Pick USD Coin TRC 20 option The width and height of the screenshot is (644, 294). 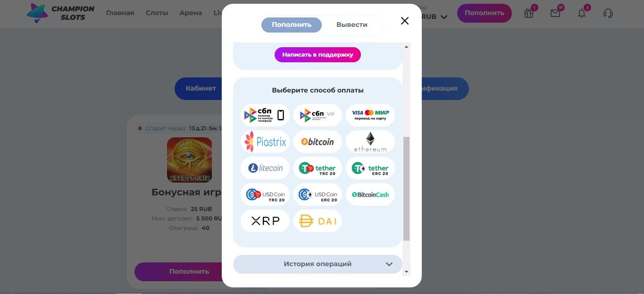[265, 194]
